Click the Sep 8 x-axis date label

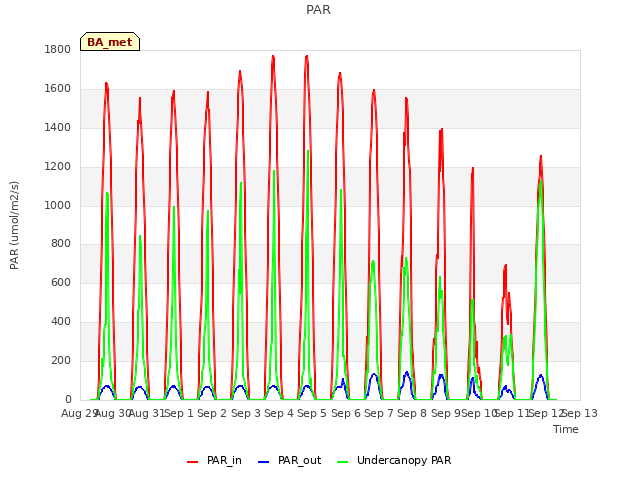[412, 413]
